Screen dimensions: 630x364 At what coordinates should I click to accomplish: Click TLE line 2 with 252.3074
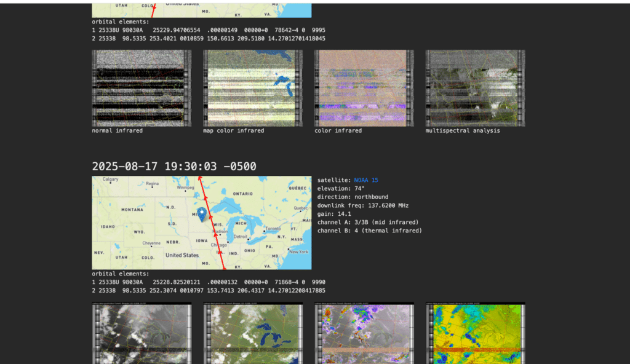coord(209,290)
